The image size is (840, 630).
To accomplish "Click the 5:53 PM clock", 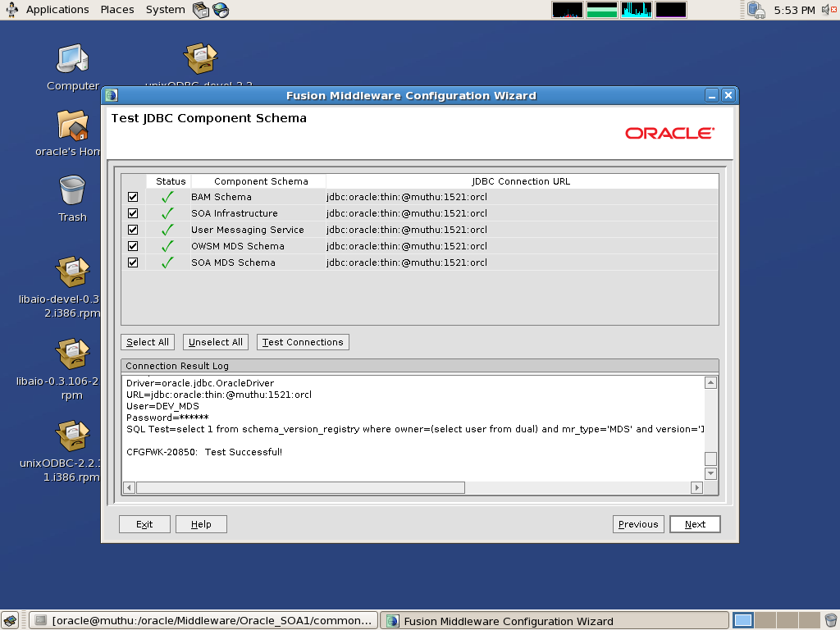I will [x=794, y=10].
